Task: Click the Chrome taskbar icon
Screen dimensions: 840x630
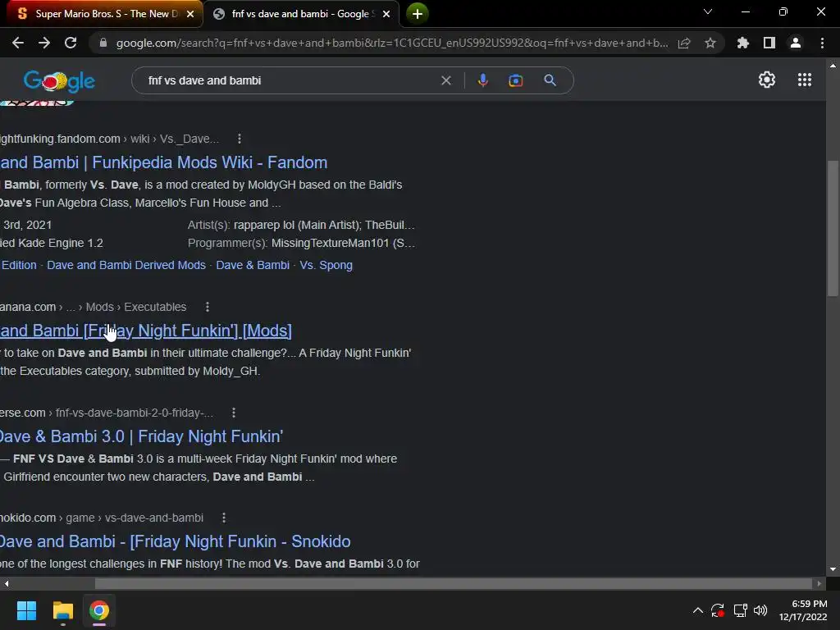Action: [x=99, y=610]
